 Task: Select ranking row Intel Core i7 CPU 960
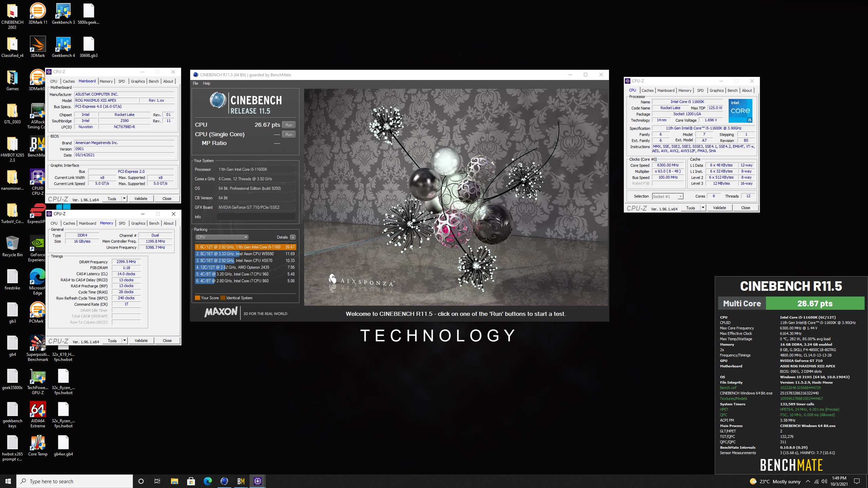tap(245, 274)
